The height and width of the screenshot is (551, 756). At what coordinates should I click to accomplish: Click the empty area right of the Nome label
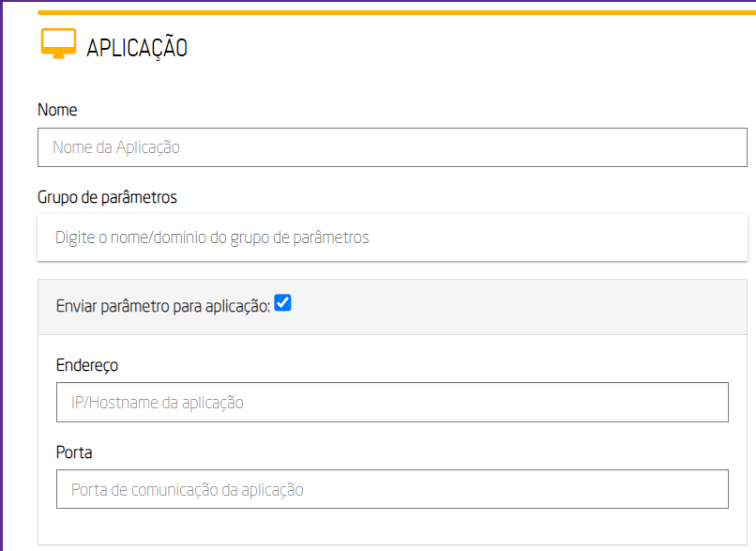tap(375, 110)
